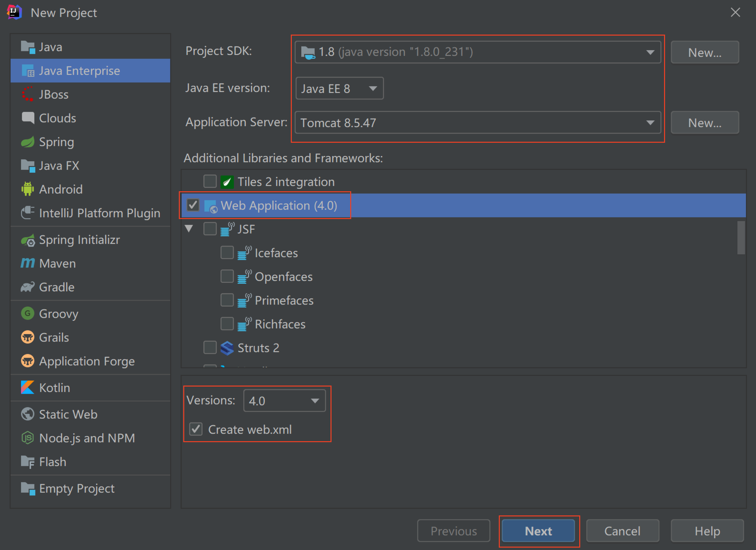Viewport: 756px width, 550px height.
Task: Click the Maven 'm' icon
Action: point(27,263)
